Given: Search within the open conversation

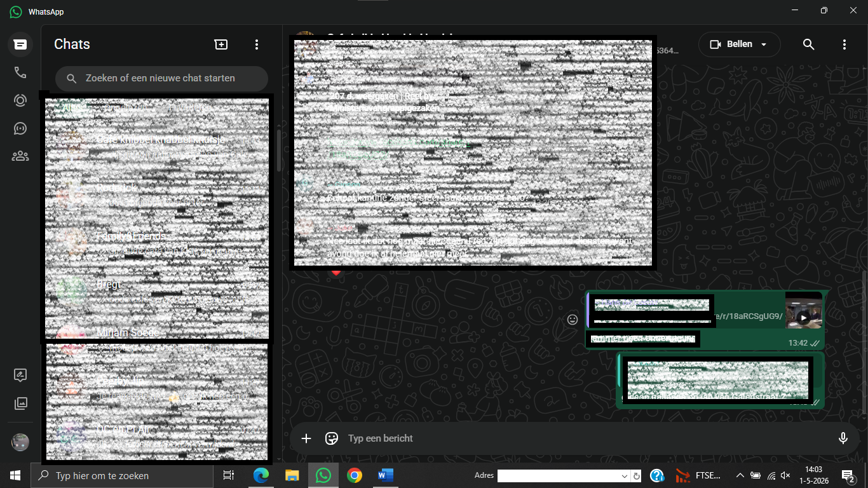Looking at the screenshot, I should (808, 44).
